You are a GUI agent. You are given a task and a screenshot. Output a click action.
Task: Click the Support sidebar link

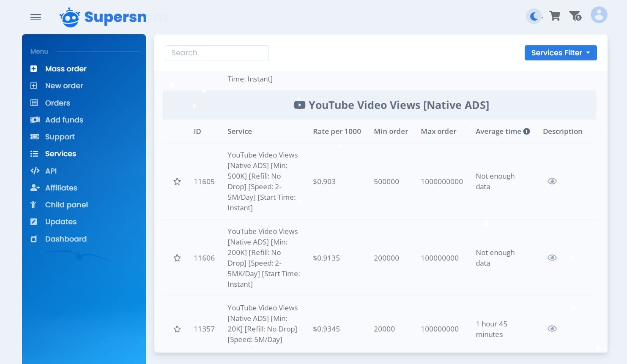(x=60, y=137)
